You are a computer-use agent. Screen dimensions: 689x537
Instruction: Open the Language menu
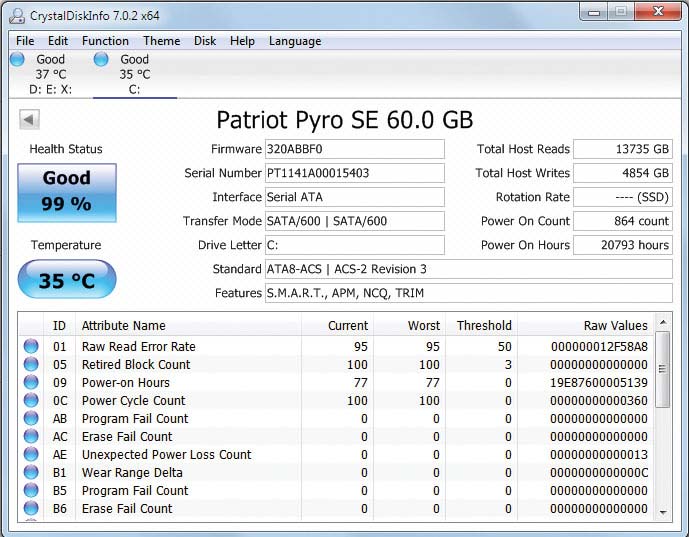pos(295,41)
